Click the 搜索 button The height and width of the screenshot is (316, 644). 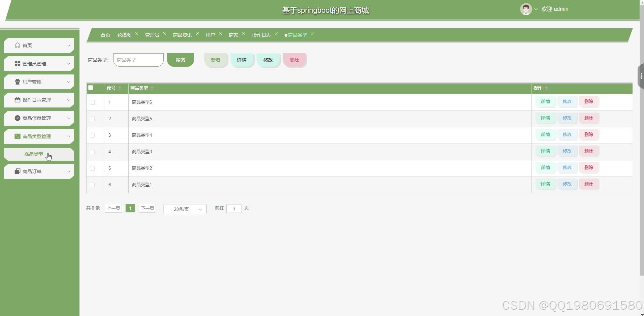(x=181, y=60)
